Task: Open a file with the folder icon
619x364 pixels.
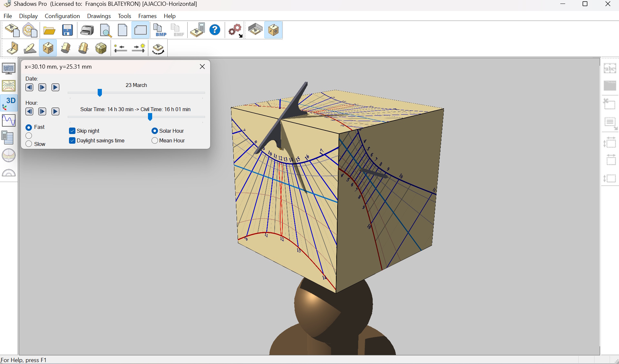Action: [49, 30]
